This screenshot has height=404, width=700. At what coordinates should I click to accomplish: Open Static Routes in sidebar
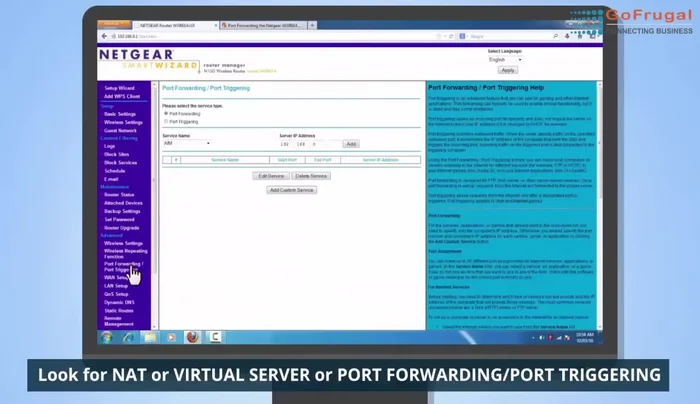click(x=119, y=311)
